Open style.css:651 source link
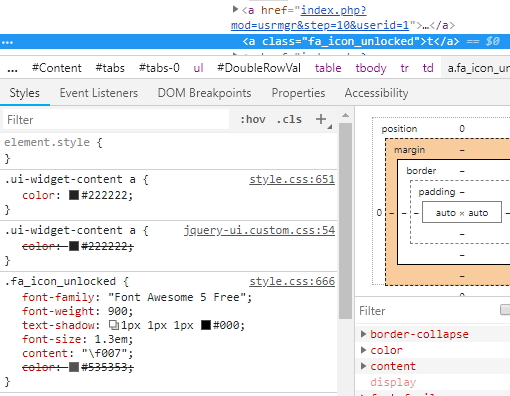This screenshot has width=510, height=396. click(x=292, y=179)
